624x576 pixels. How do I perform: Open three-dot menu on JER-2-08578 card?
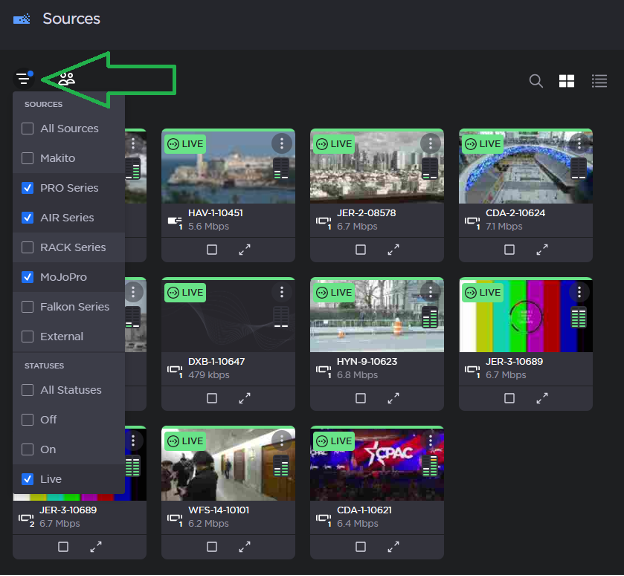point(431,144)
